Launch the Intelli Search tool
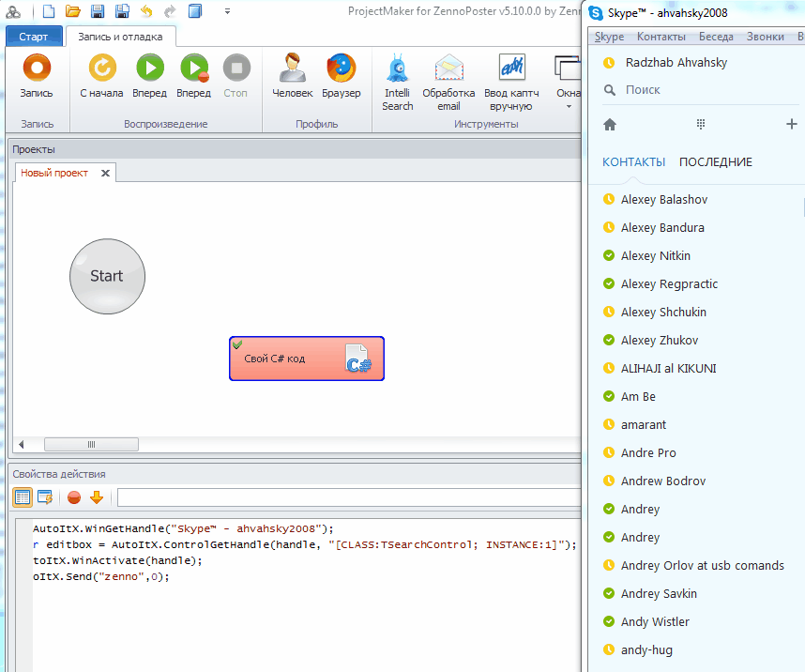This screenshot has width=805, height=672. [397, 69]
